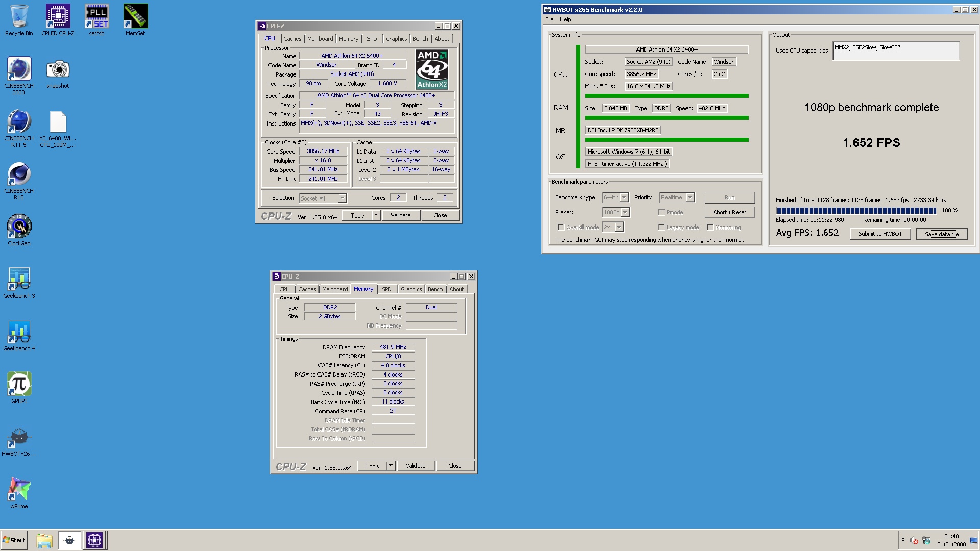Open Bench tab in bottom CPU-Z
Viewport: 980px width, 551px height.
click(x=435, y=289)
